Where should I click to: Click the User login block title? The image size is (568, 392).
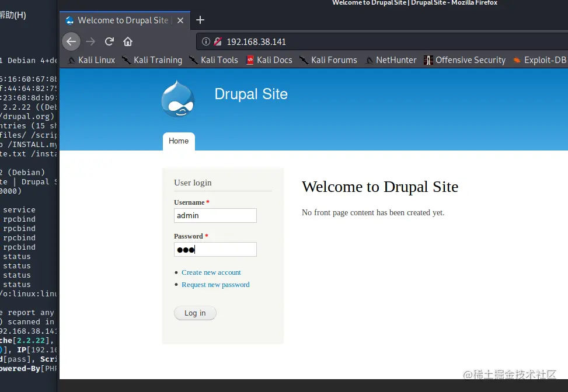(193, 183)
